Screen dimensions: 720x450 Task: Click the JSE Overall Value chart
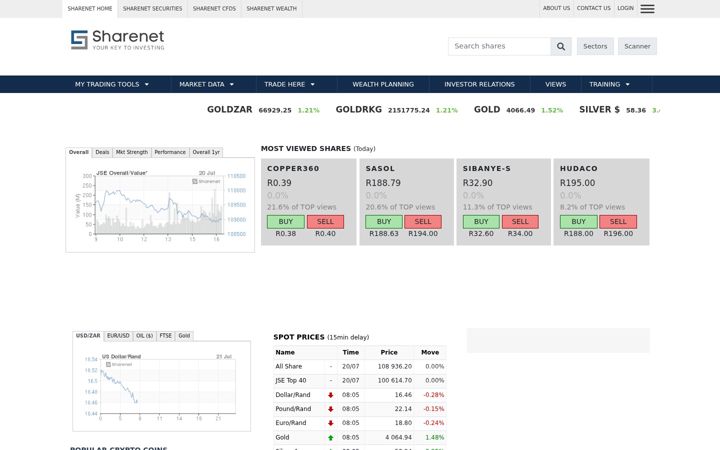click(160, 204)
